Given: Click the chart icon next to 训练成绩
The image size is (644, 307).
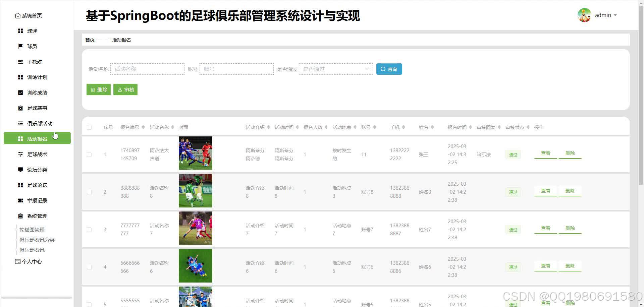Looking at the screenshot, I should click(x=20, y=93).
